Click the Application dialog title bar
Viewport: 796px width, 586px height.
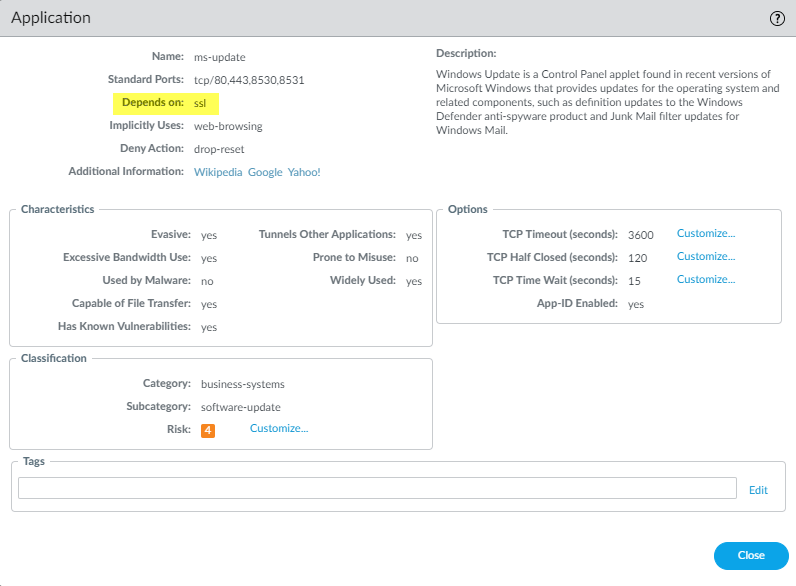[380, 19]
